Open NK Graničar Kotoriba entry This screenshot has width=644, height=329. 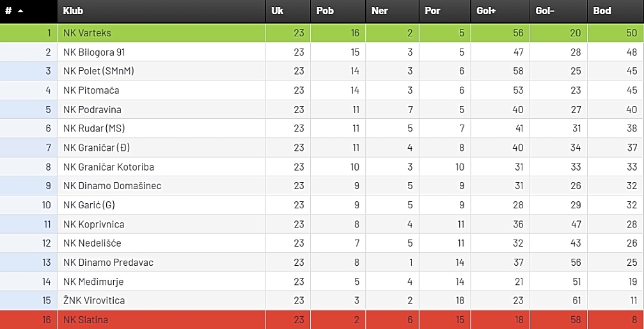pyautogui.click(x=109, y=167)
